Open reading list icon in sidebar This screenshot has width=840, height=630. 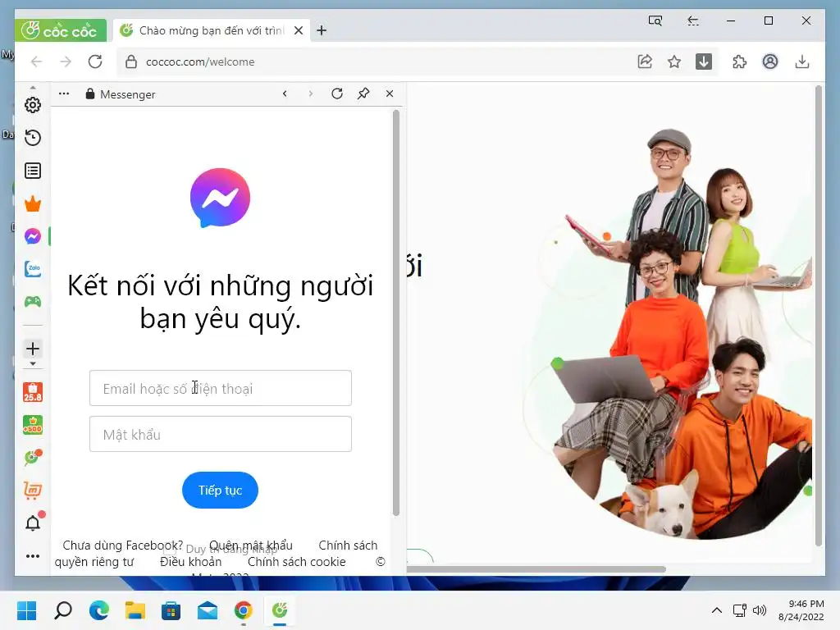(33, 171)
